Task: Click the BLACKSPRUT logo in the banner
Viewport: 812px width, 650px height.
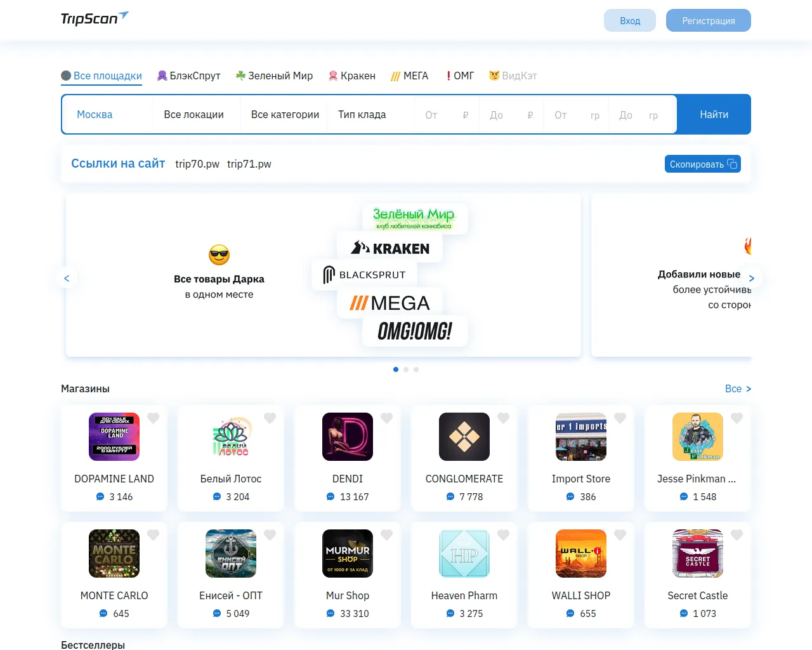Action: coord(365,275)
